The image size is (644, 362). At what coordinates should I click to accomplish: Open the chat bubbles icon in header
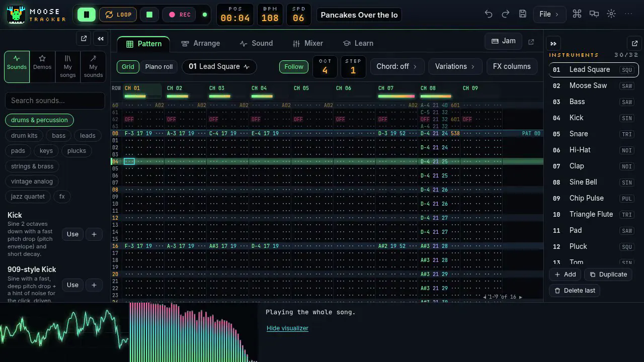[594, 14]
